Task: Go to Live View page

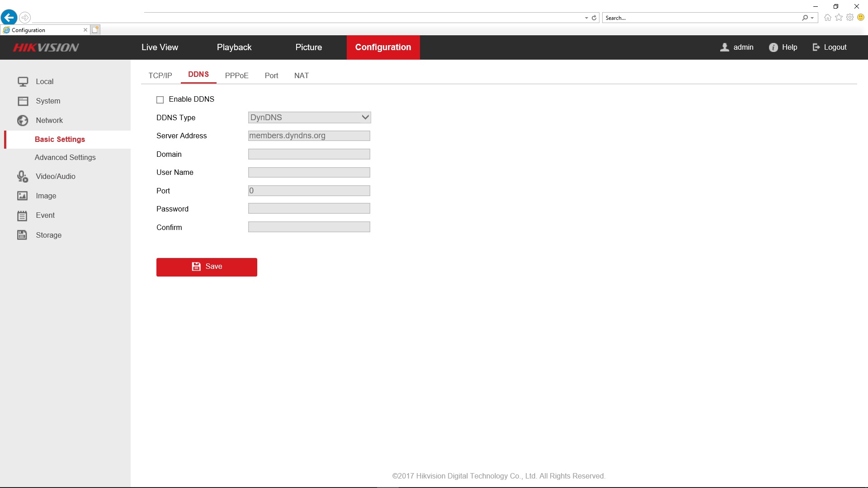Action: point(160,47)
